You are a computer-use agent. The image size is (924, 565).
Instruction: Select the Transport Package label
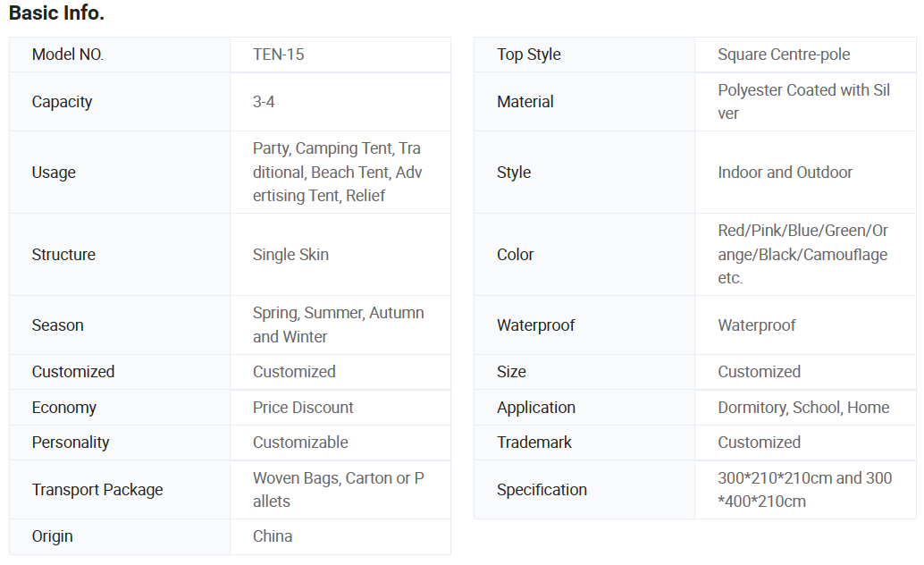97,490
